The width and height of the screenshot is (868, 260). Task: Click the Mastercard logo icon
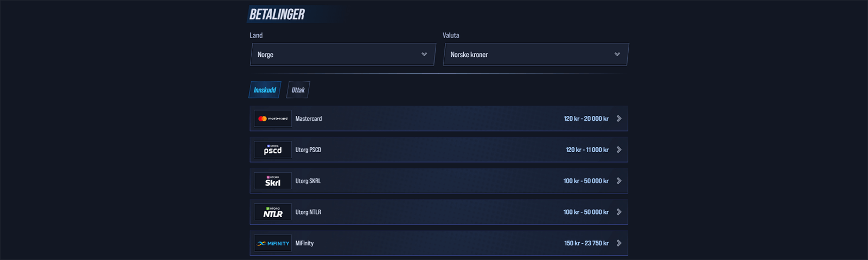point(272,119)
